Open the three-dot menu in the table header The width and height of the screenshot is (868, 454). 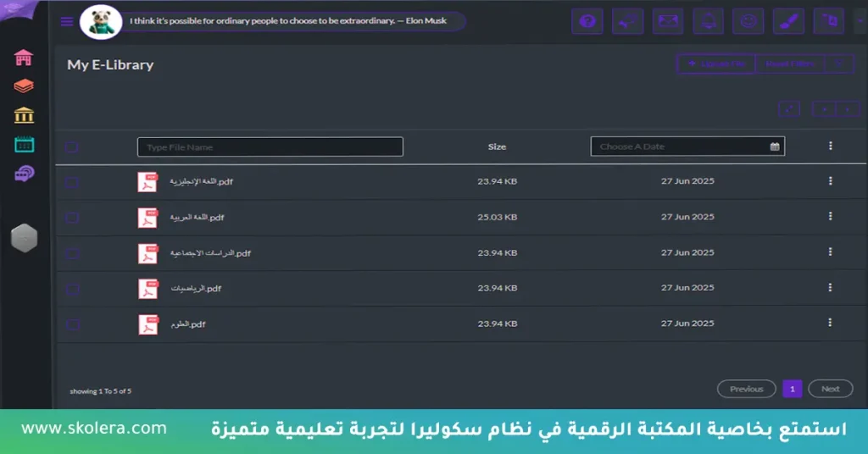click(831, 146)
